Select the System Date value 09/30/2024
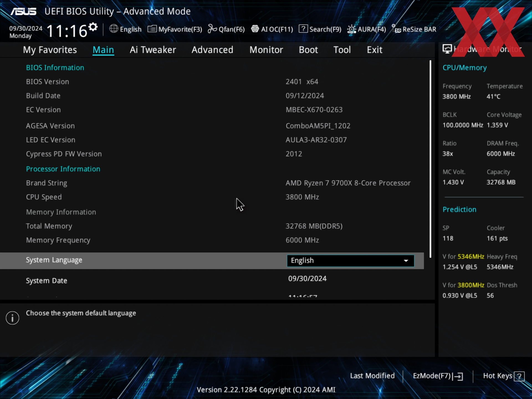This screenshot has width=532, height=399. (307, 278)
